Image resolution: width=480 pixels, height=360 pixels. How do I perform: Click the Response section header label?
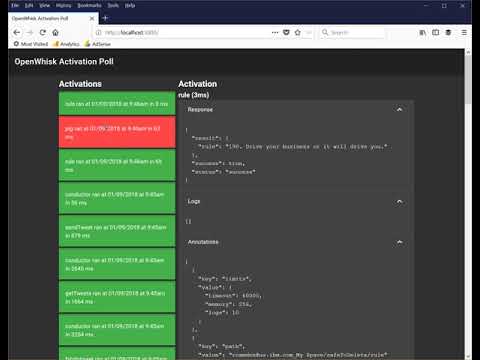coord(200,109)
